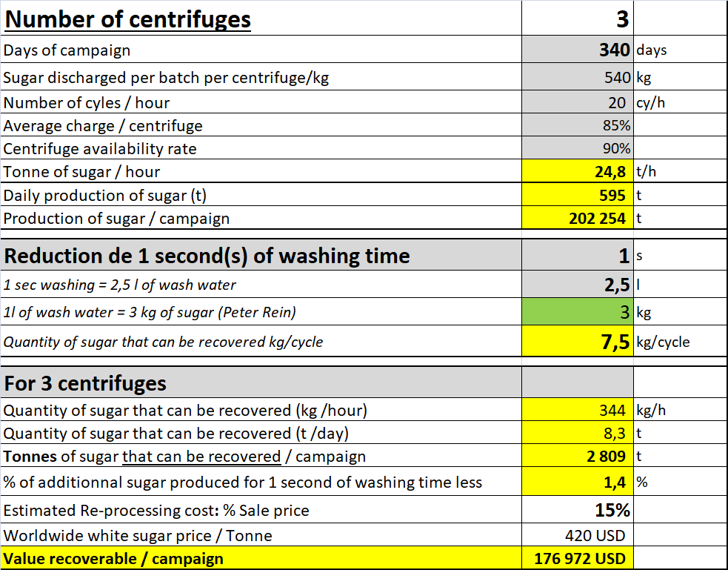Select the yellow 24,8 tonne per hour cell
Screen dimensions: 728x570
(578, 172)
